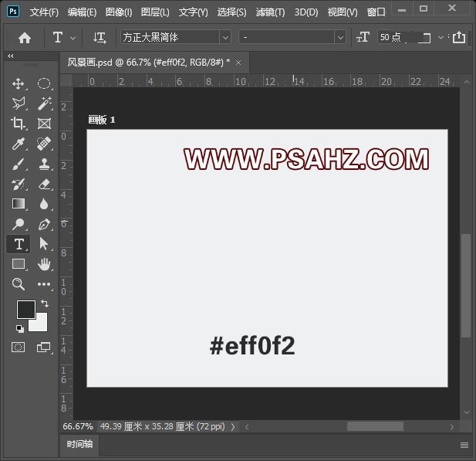476x461 pixels.
Task: Select the Magic Wand tool
Action: pos(44,103)
